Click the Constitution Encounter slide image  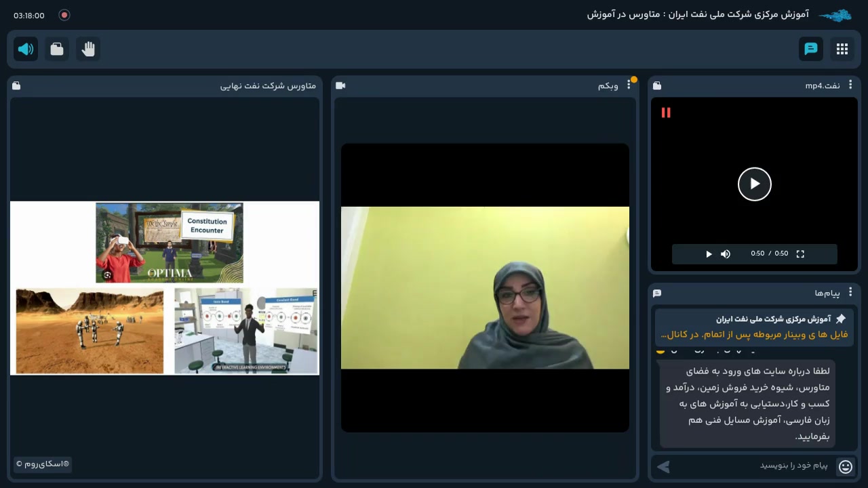click(170, 243)
